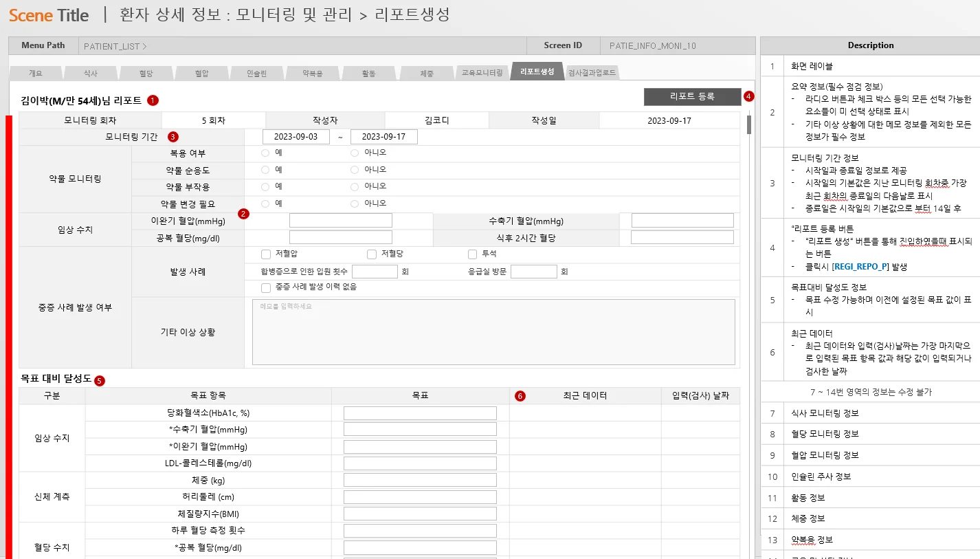
Task: Select 예 for 약물 변경 필요
Action: pos(265,204)
